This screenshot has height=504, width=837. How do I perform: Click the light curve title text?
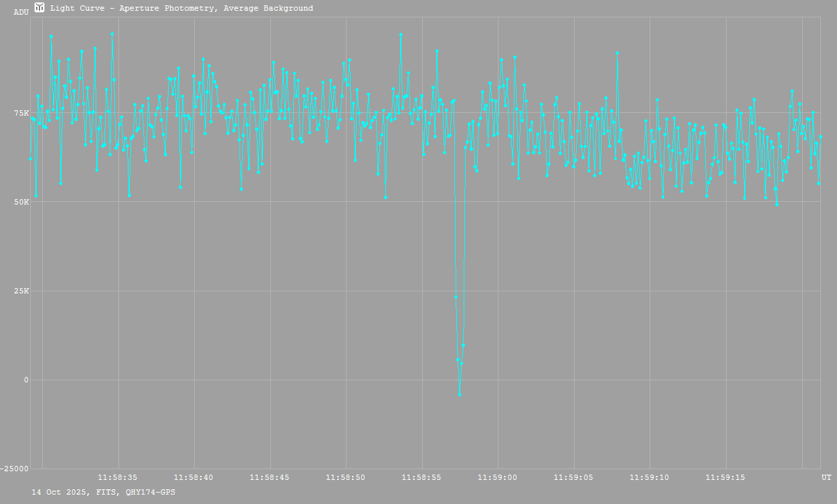[x=181, y=8]
